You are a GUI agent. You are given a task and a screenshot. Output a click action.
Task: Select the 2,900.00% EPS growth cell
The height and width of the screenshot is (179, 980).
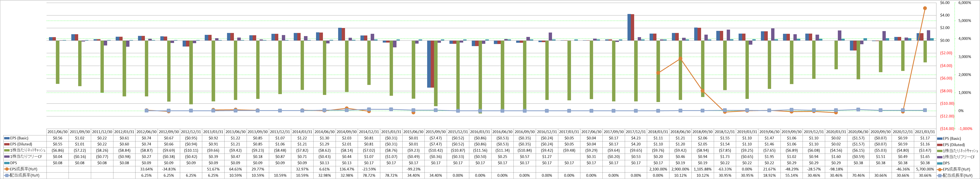pos(680,169)
